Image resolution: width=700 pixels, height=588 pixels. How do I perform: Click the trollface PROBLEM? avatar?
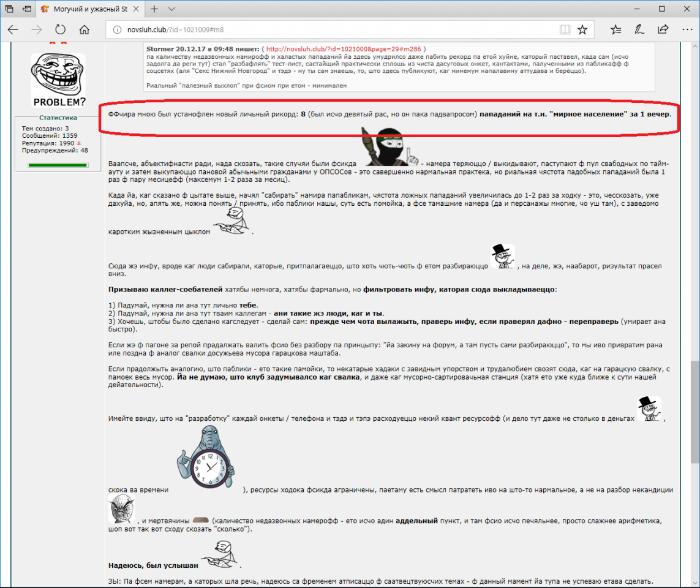click(59, 80)
